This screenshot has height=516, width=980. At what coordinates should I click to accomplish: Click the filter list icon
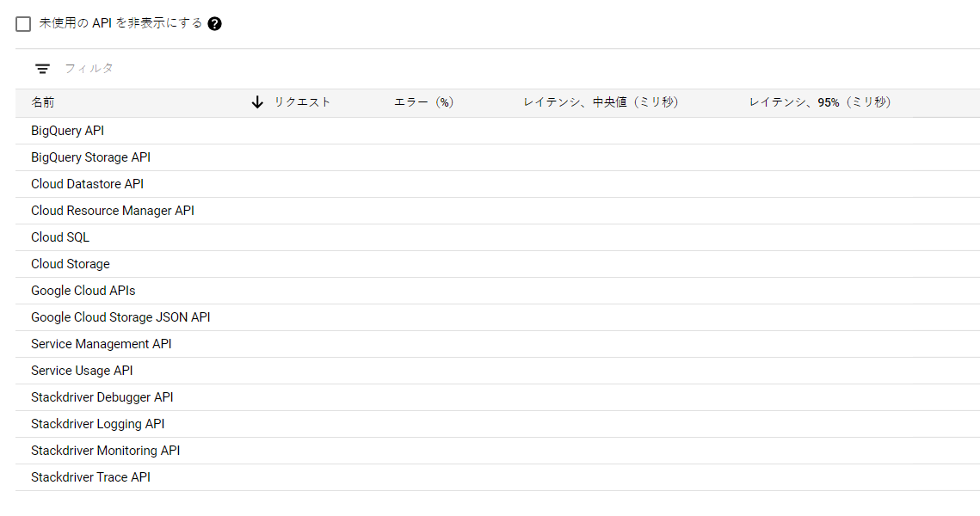click(42, 69)
